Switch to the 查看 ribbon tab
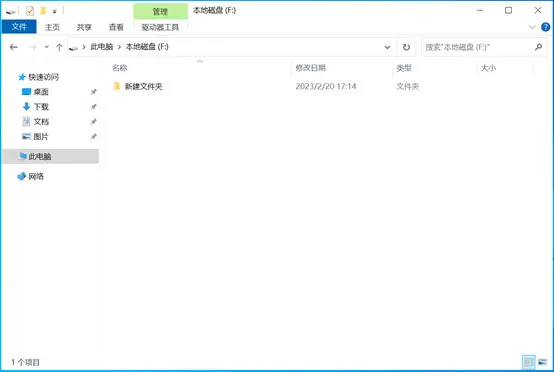The height and width of the screenshot is (372, 554). coord(116,27)
